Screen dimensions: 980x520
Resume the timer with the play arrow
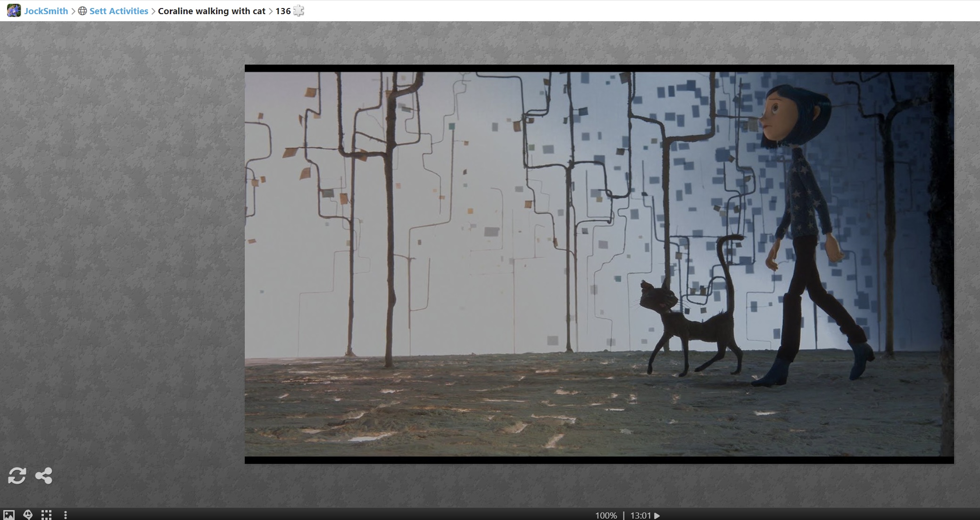(657, 516)
